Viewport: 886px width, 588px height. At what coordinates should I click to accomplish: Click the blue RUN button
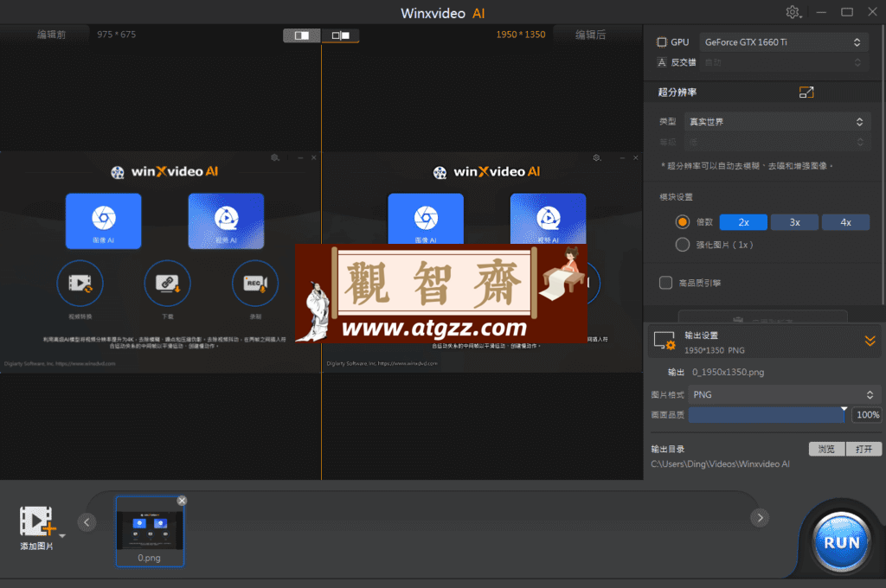841,542
